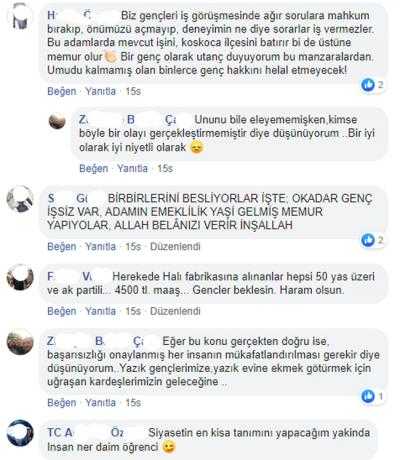This screenshot has width=400, height=460.
Task: Open the first commenter's profile picture
Action: 20,17
